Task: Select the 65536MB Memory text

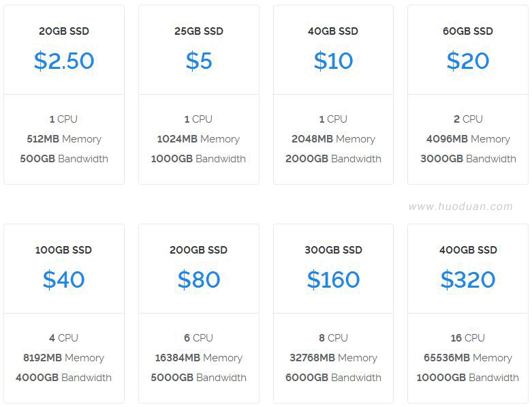Action: [468, 358]
